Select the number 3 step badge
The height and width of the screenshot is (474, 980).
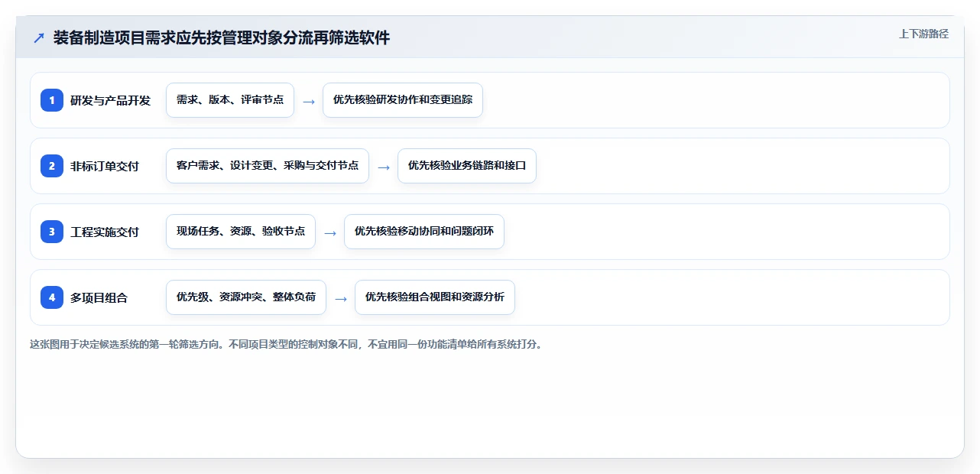(x=52, y=232)
